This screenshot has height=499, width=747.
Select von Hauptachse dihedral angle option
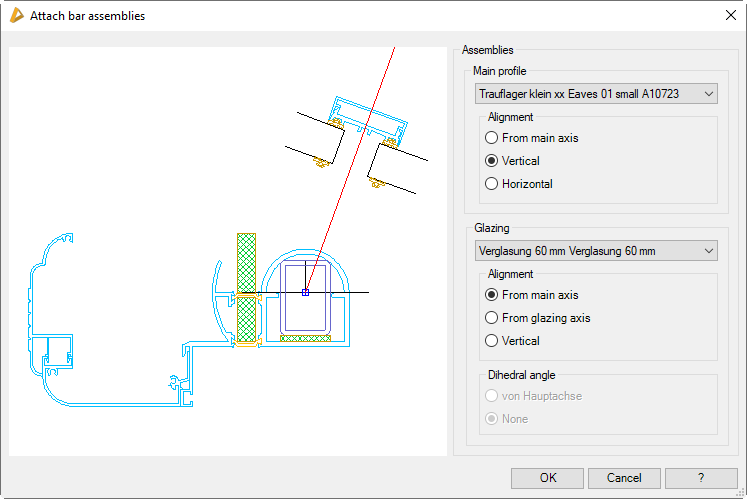point(491,396)
